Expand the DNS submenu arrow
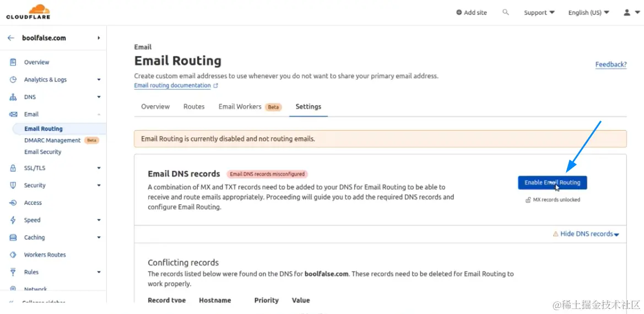 click(x=99, y=98)
